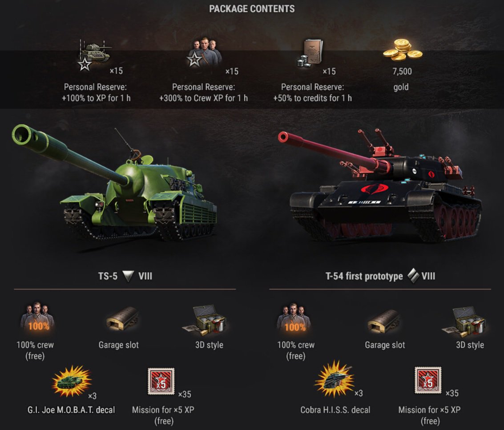
Task: Click the TS-5 title text
Action: (x=108, y=276)
